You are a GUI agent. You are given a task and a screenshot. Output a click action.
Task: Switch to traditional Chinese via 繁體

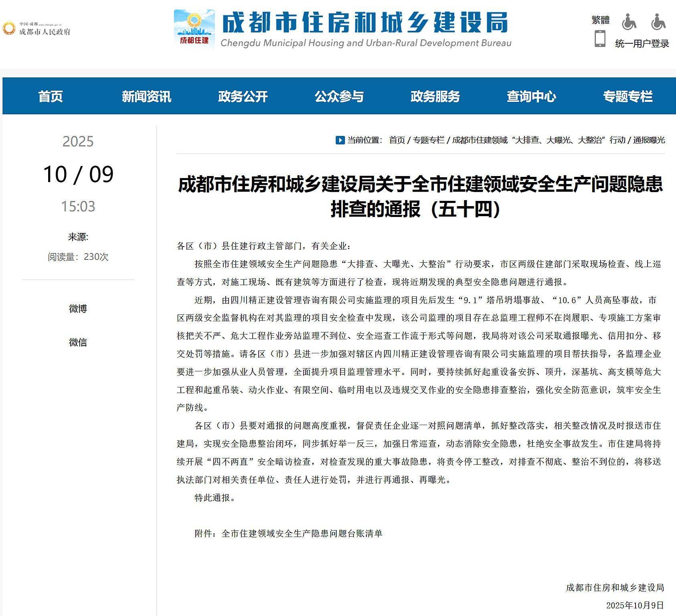[x=600, y=20]
